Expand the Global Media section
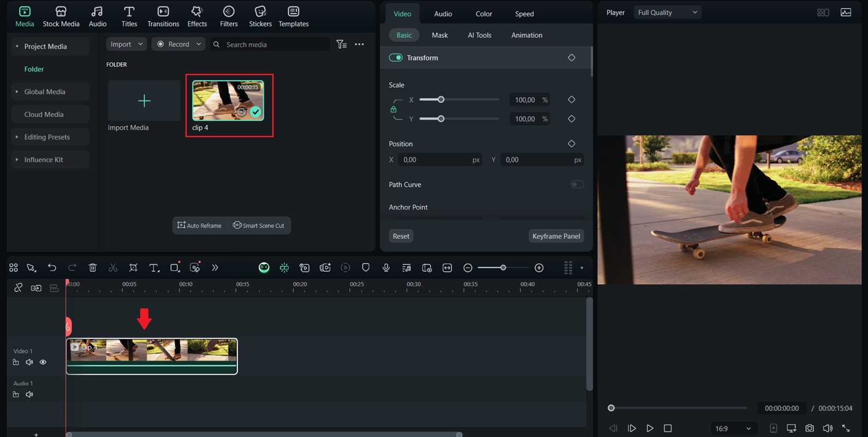Screen dimensions: 868x437 point(17,92)
